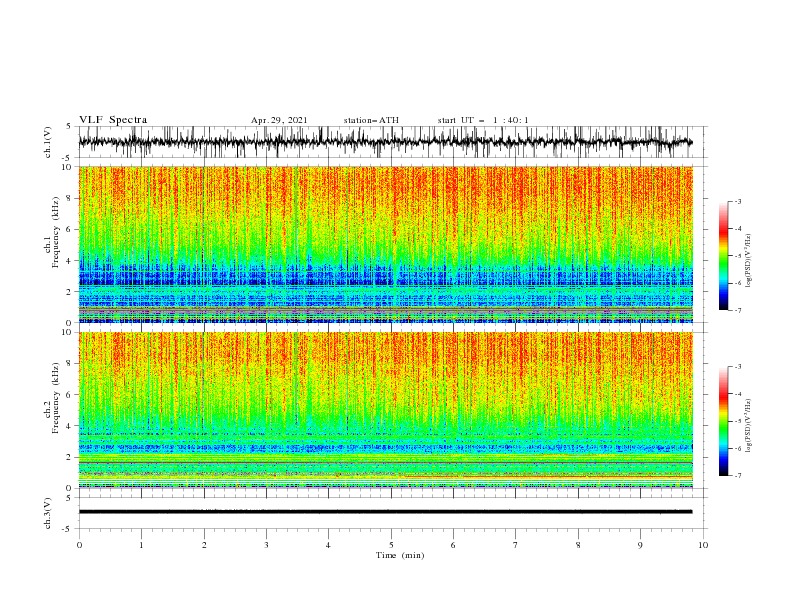Click the date text "Apr. 29, 2021"
This screenshot has width=792, height=612.
[x=279, y=120]
